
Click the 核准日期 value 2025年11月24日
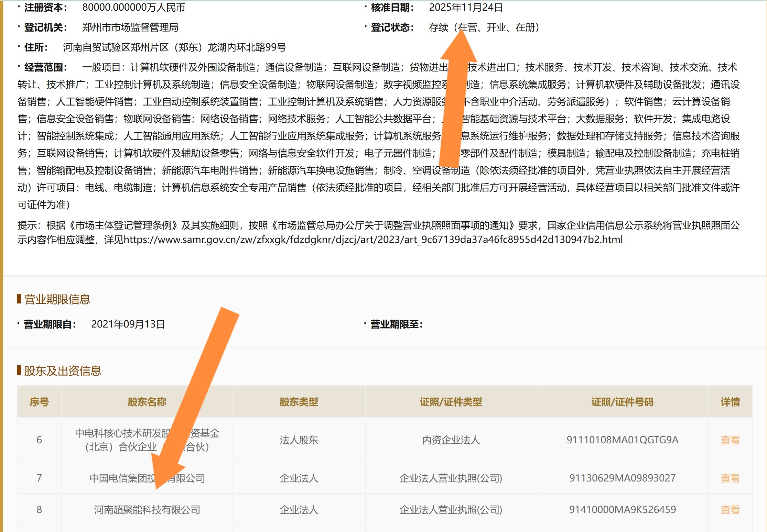point(466,8)
